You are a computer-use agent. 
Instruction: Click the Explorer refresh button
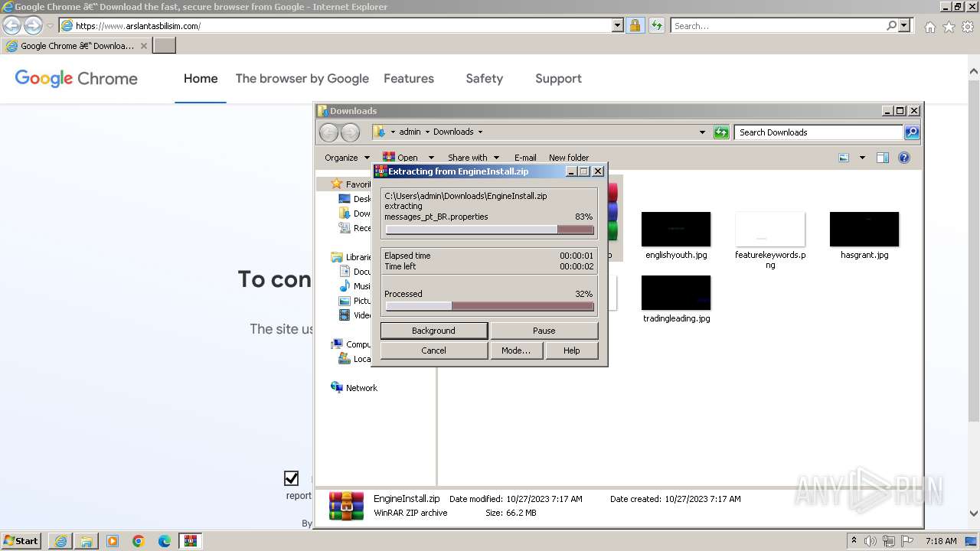tap(721, 132)
